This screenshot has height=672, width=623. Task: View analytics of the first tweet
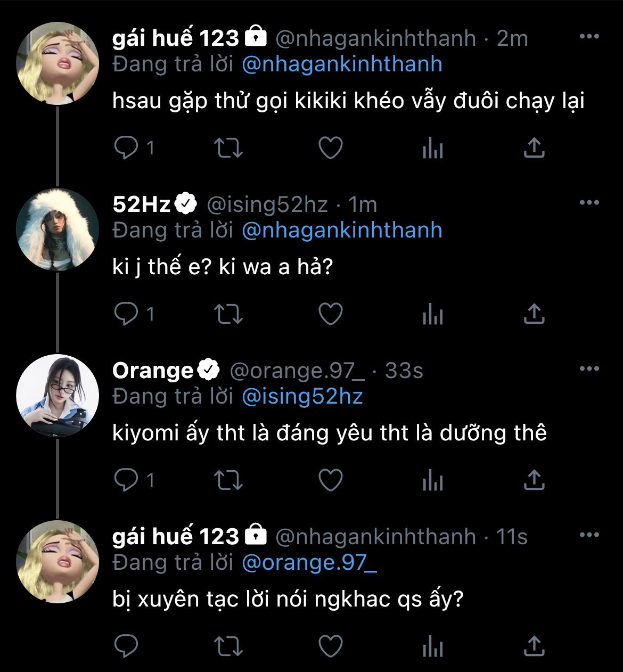[x=432, y=148]
